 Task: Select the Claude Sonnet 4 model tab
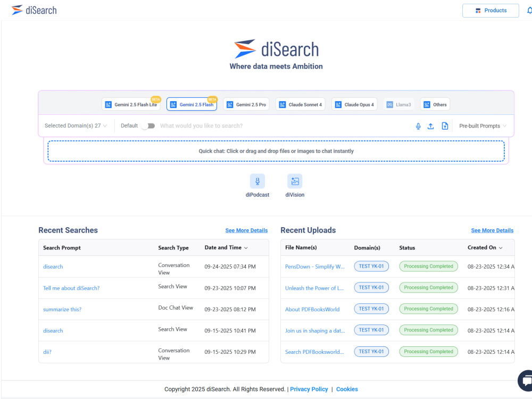300,104
